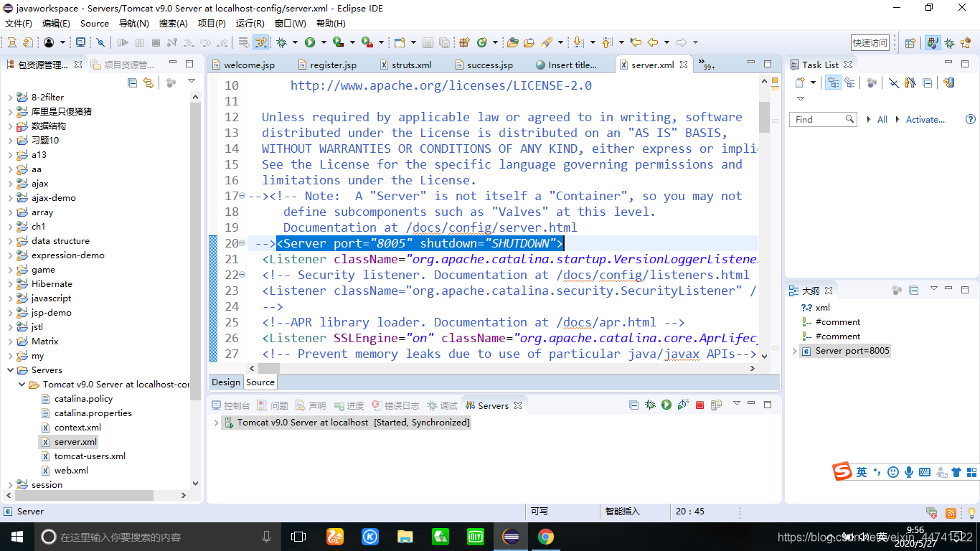Viewport: 980px width, 551px height.
Task: Switch to the 控制台 console tab
Action: [x=230, y=405]
